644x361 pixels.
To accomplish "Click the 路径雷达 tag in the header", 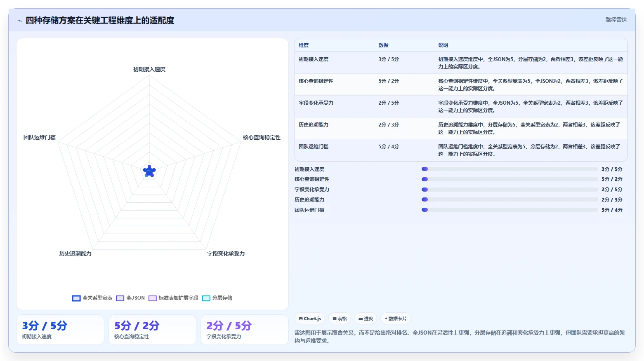I will point(616,20).
